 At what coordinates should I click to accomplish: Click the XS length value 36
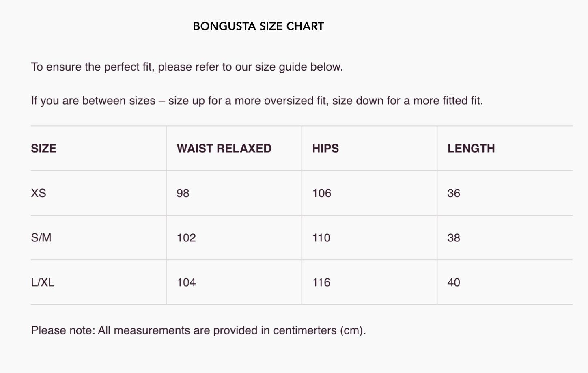tap(454, 193)
